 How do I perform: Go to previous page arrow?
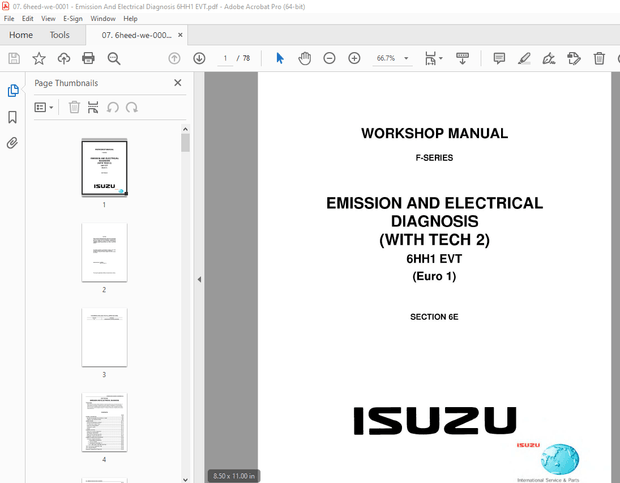pyautogui.click(x=174, y=58)
